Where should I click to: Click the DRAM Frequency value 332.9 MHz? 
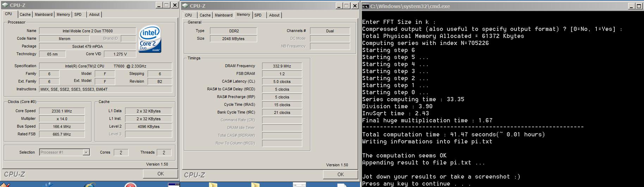tap(282, 66)
